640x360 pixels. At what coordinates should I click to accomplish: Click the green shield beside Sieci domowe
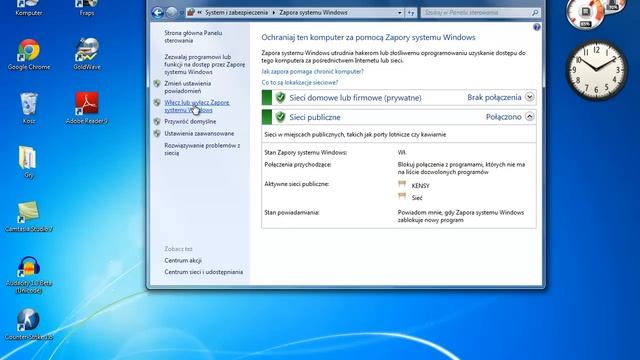(280, 98)
